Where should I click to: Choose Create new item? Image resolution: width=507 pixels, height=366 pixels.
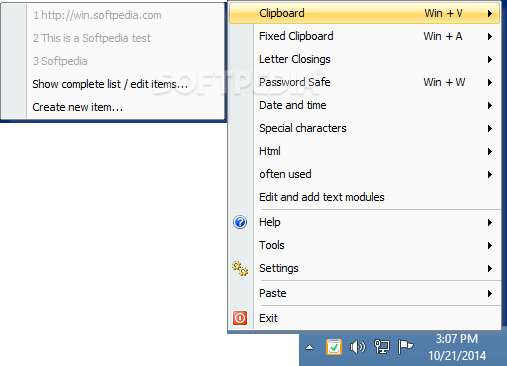[x=113, y=107]
